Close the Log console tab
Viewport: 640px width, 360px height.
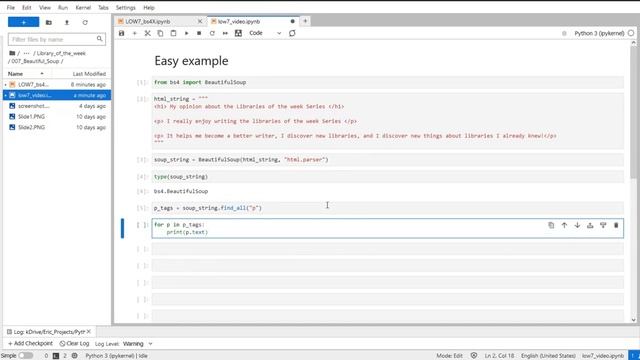tap(89, 331)
